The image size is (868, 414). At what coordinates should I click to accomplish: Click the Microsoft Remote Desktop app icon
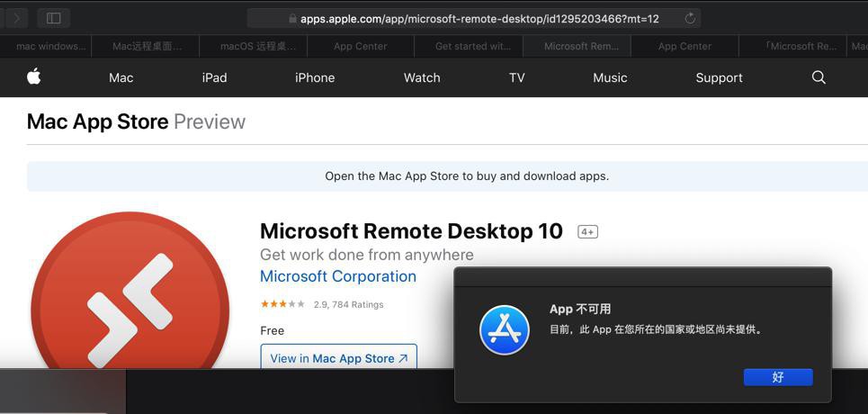(130, 291)
